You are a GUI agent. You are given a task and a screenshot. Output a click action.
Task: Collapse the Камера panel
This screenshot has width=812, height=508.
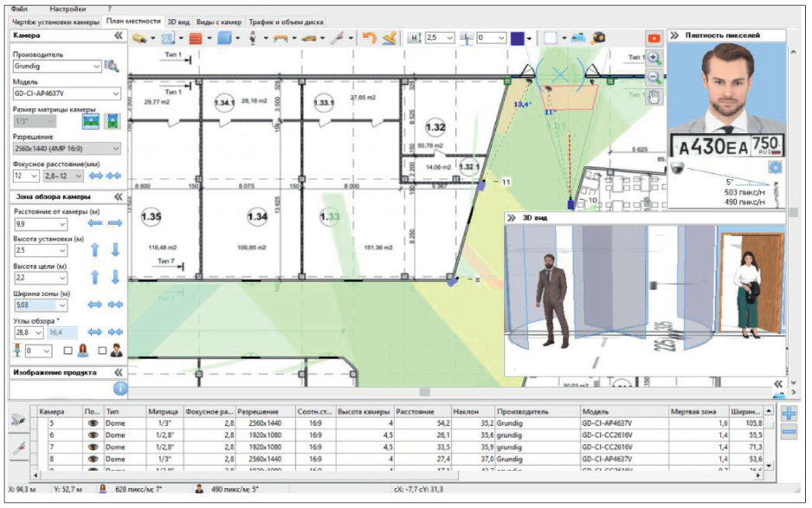tap(119, 35)
